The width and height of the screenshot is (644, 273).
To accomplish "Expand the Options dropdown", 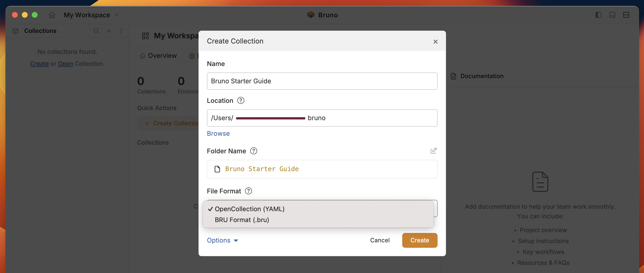I will point(222,240).
